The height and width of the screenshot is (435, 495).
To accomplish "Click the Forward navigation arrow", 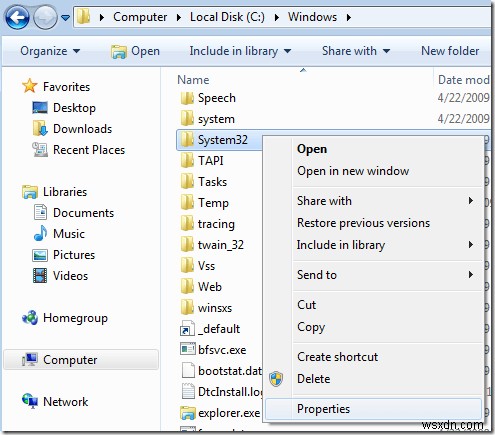I will pos(45,17).
